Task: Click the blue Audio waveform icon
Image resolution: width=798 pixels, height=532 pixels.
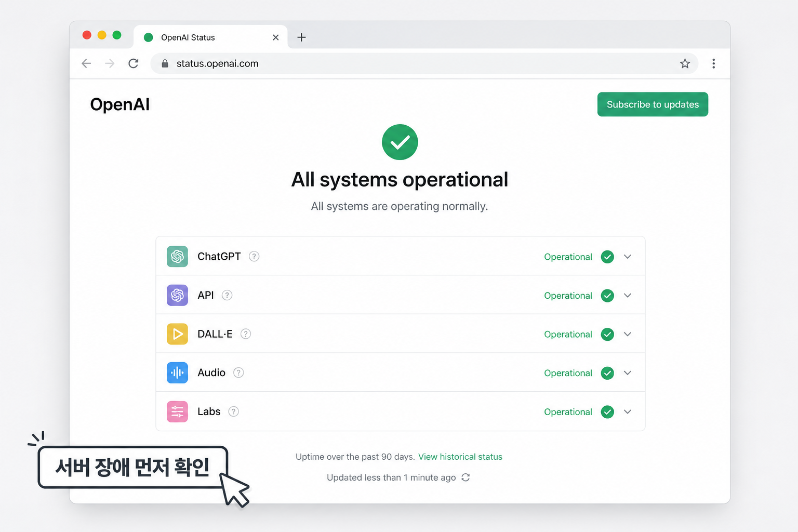Action: (x=177, y=373)
